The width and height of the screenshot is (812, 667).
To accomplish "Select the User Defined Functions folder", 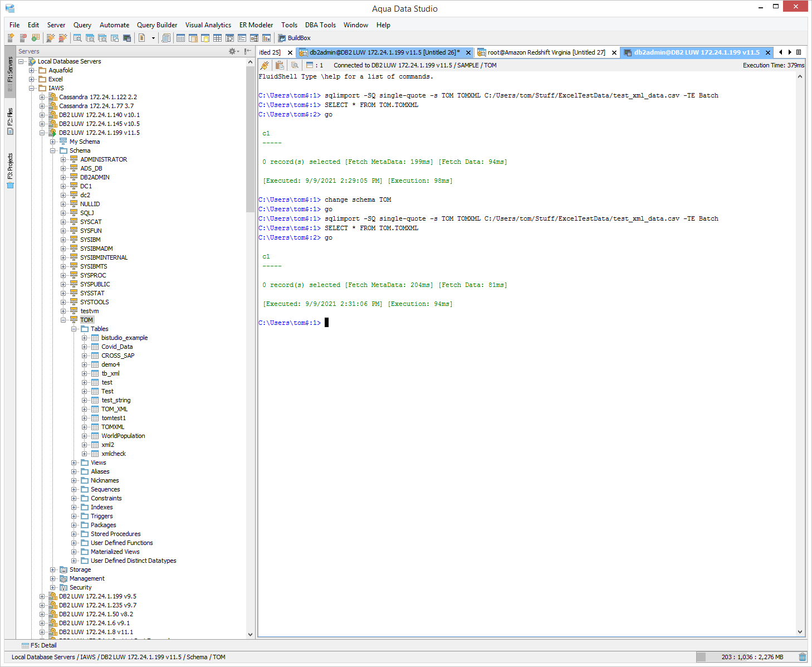I will pyautogui.click(x=122, y=543).
